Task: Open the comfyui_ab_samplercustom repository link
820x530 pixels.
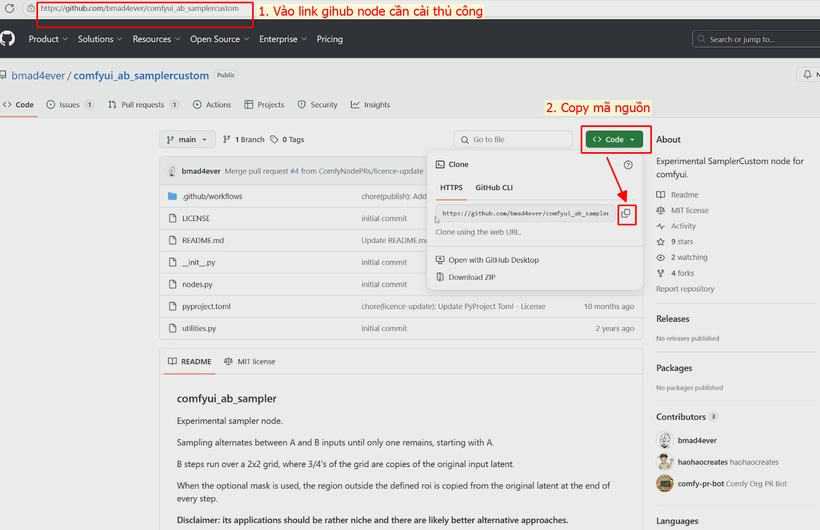Action: [x=141, y=75]
